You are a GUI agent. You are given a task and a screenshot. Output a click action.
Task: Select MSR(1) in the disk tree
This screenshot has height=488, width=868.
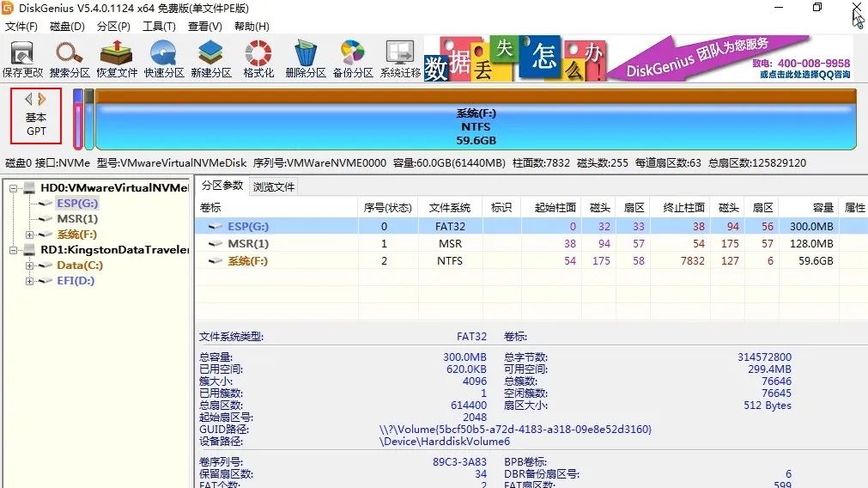coord(77,219)
